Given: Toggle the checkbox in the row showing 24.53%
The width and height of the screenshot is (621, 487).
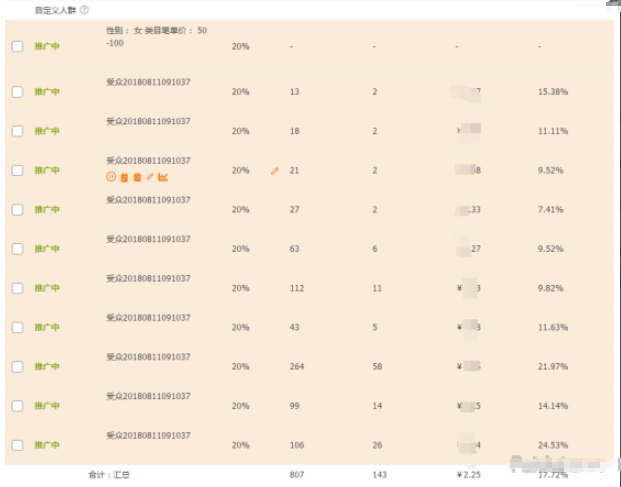Looking at the screenshot, I should (17, 445).
